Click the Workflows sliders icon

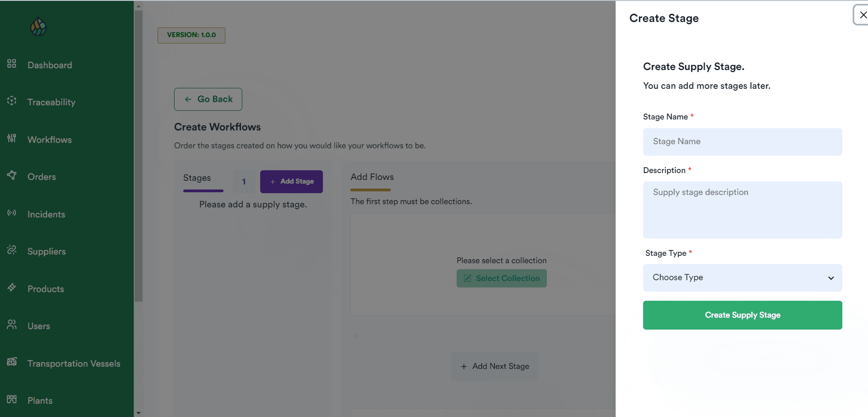12,138
